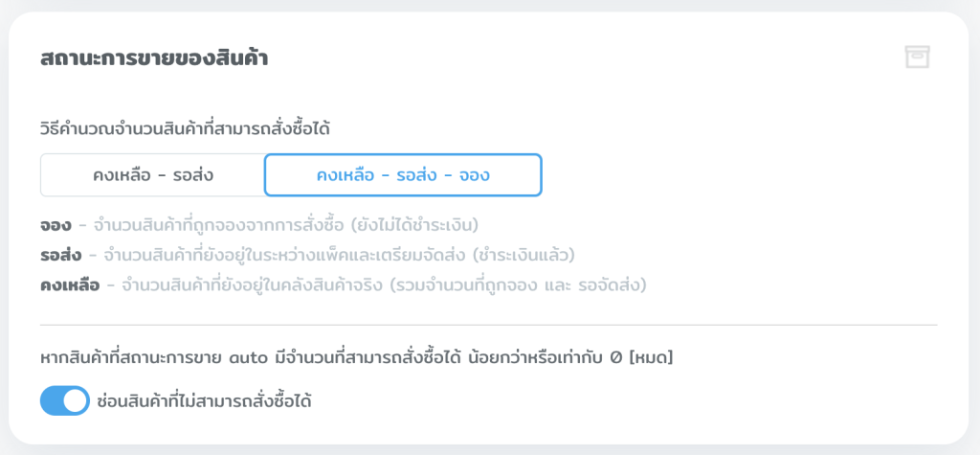Click the archive box icon in the card header
Viewport: 980px width, 455px height.
coord(917,57)
